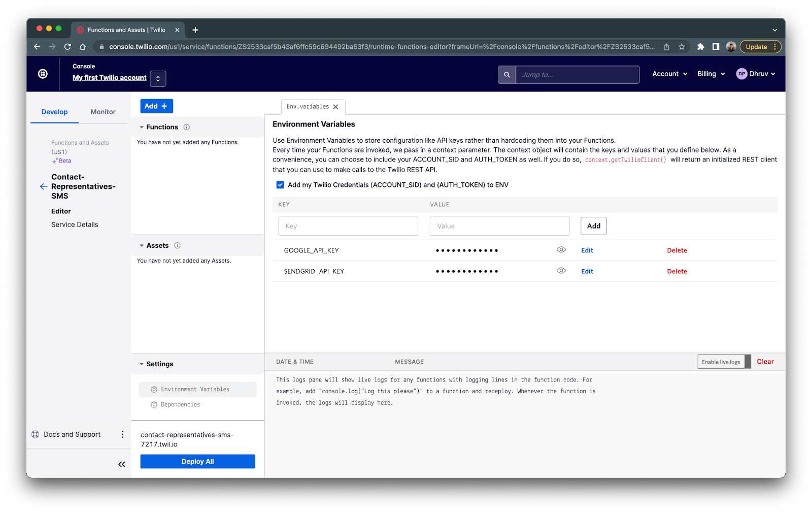Collapse the Functions section
The image size is (812, 513).
click(x=142, y=127)
